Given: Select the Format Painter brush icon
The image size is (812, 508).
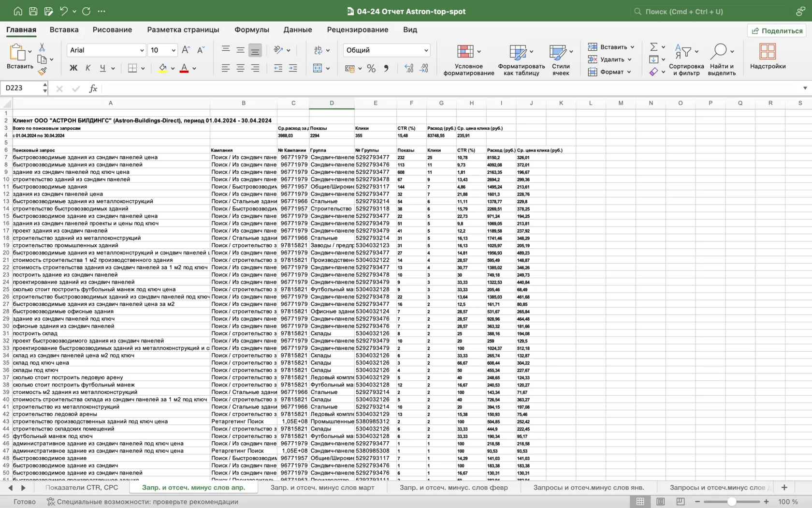Looking at the screenshot, I should (x=42, y=71).
